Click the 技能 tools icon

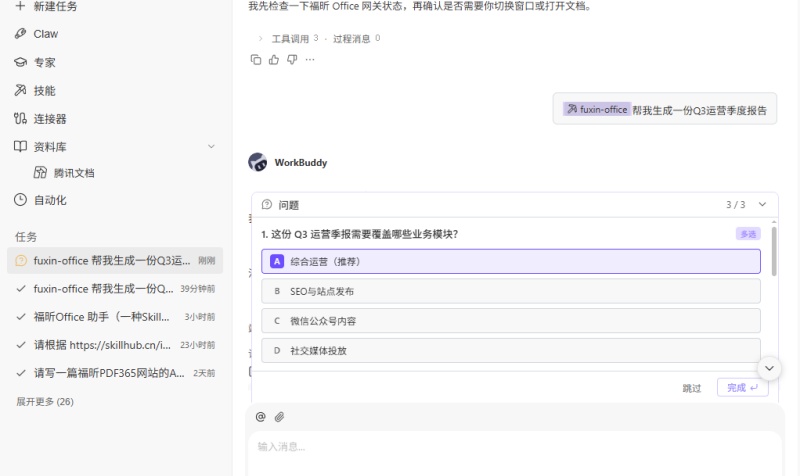20,90
